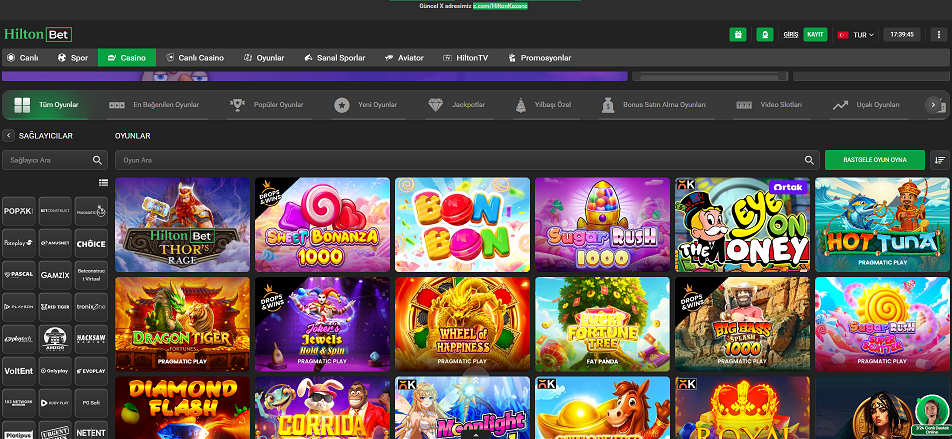Viewport: 952px width, 439px height.
Task: Open the Canlı Casino menu item
Action: coord(195,58)
